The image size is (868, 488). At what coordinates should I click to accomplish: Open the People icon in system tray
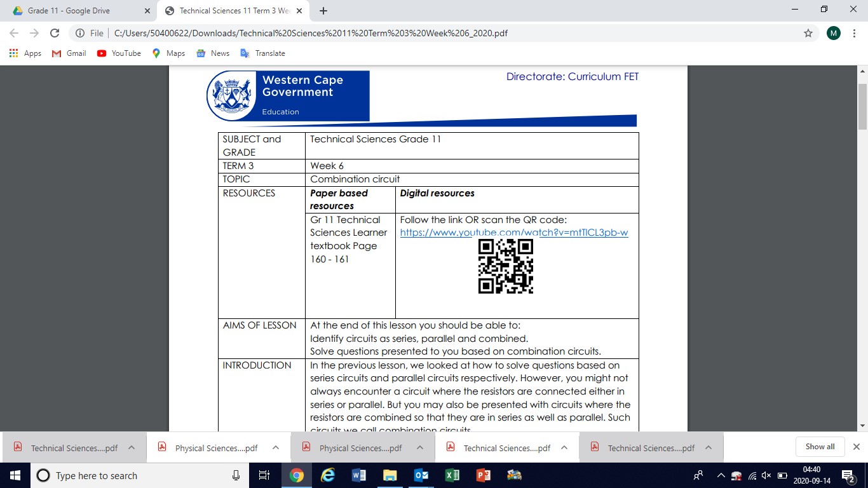point(698,475)
